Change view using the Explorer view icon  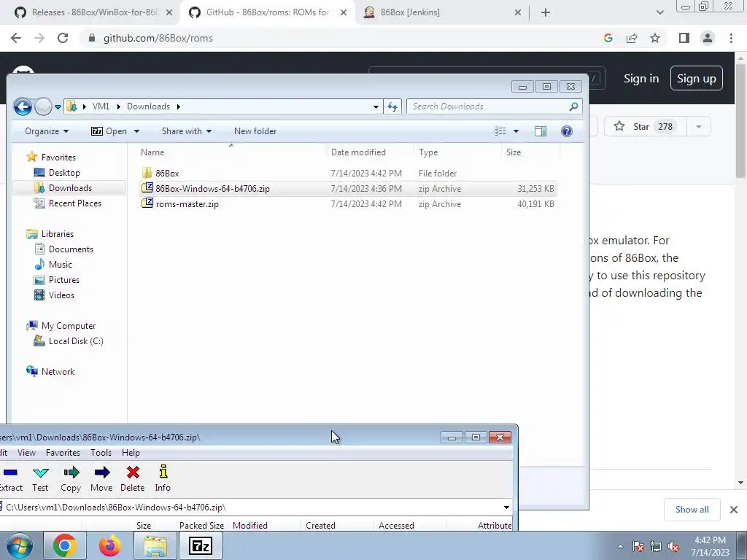500,131
